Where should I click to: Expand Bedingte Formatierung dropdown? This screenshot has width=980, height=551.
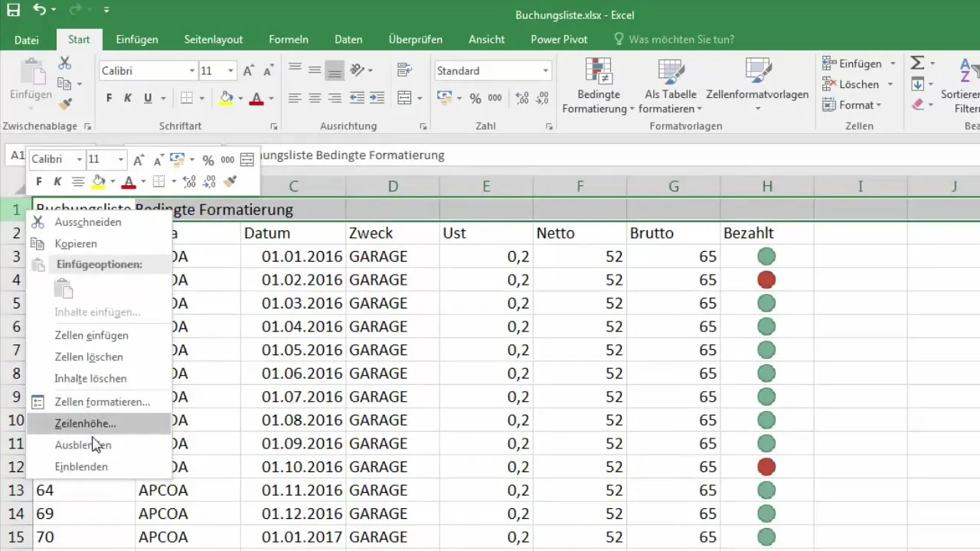[598, 102]
